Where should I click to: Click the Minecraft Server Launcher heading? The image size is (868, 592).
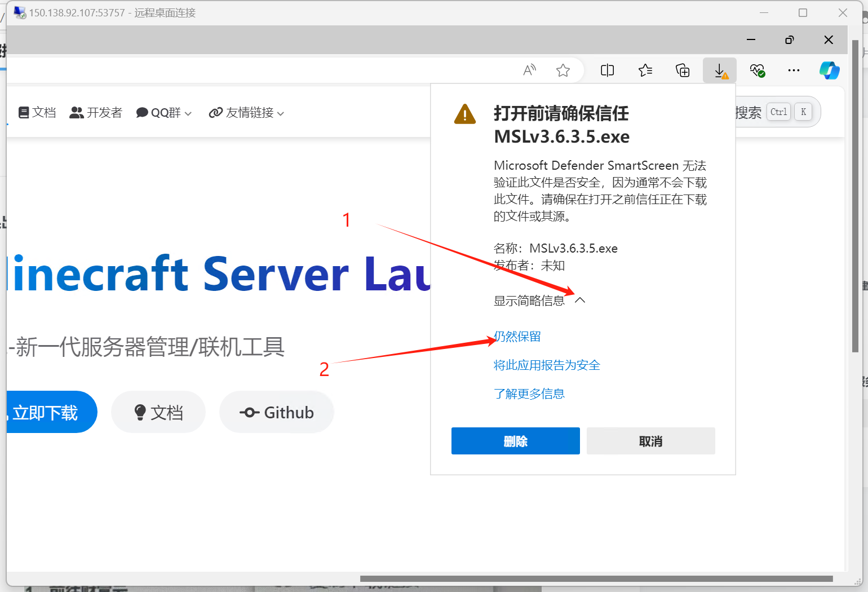coord(219,274)
